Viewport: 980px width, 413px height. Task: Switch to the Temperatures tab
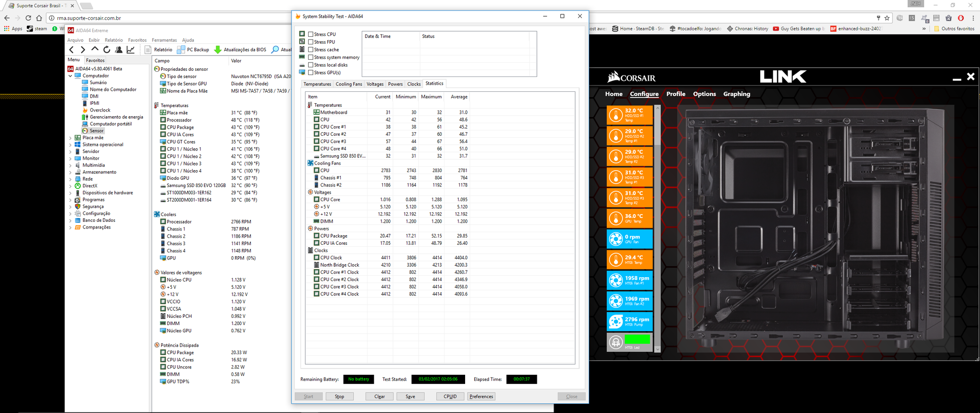click(317, 84)
